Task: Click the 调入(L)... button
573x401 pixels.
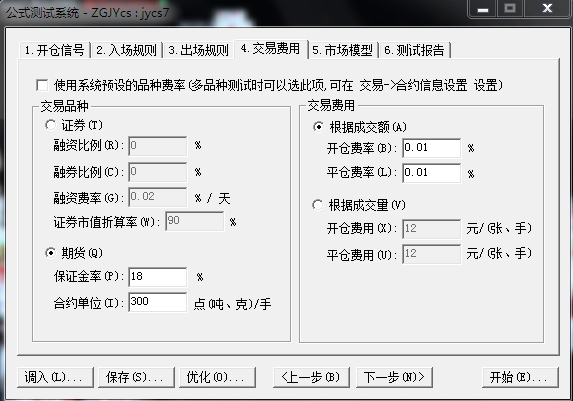Action: [x=55, y=377]
